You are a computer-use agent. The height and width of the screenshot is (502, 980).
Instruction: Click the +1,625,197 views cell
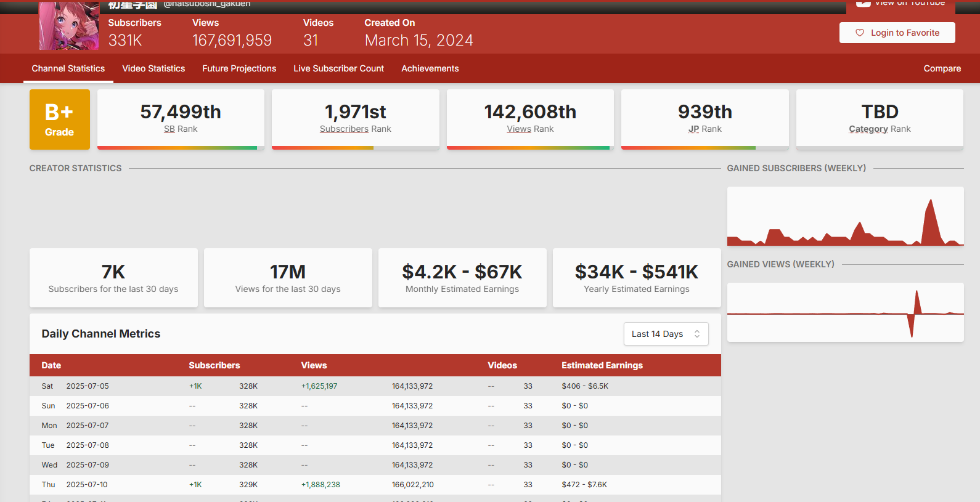(319, 386)
